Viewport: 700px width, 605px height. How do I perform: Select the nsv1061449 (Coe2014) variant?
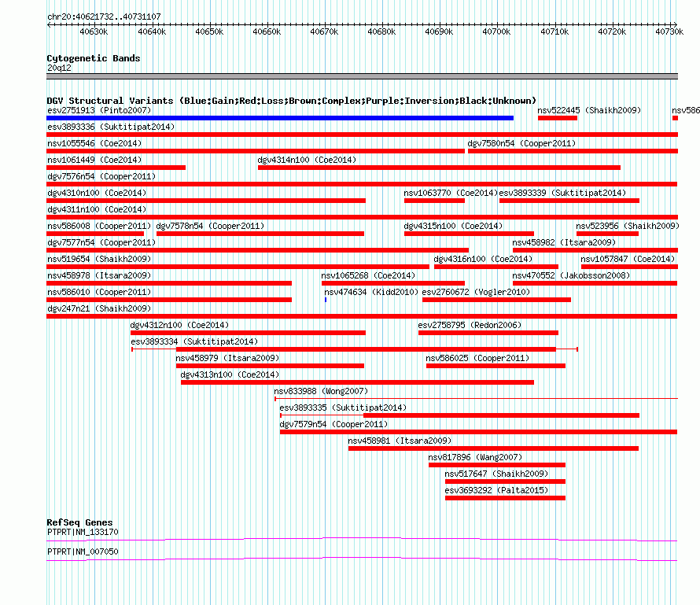116,168
